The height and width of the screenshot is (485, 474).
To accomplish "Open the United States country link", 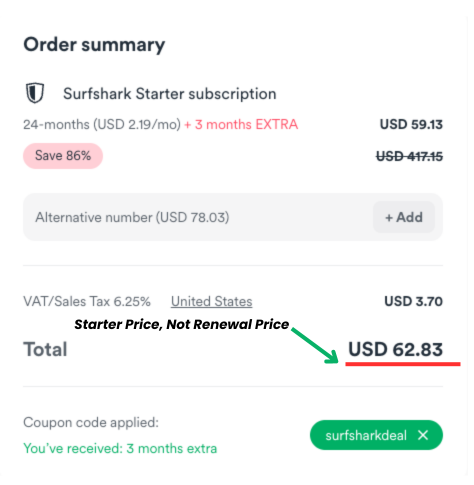I will coord(212,301).
